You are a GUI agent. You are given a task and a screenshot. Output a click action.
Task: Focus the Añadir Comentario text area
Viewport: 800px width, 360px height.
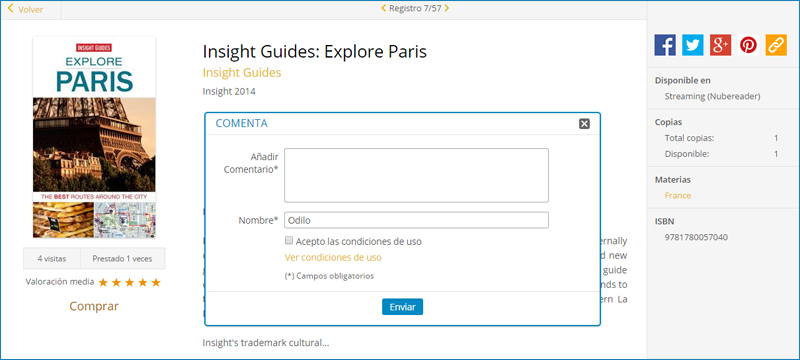pos(416,175)
